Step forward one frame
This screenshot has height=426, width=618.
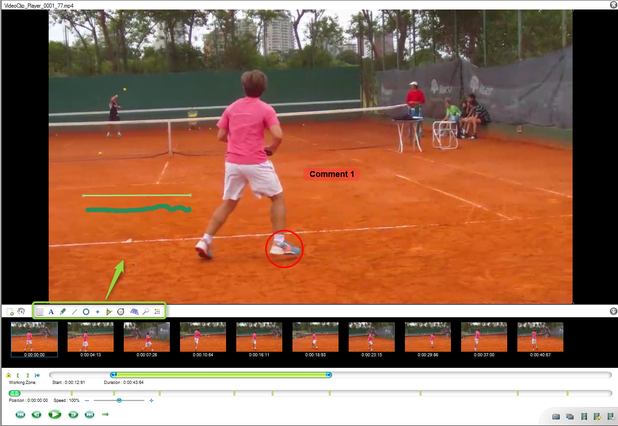pos(73,414)
